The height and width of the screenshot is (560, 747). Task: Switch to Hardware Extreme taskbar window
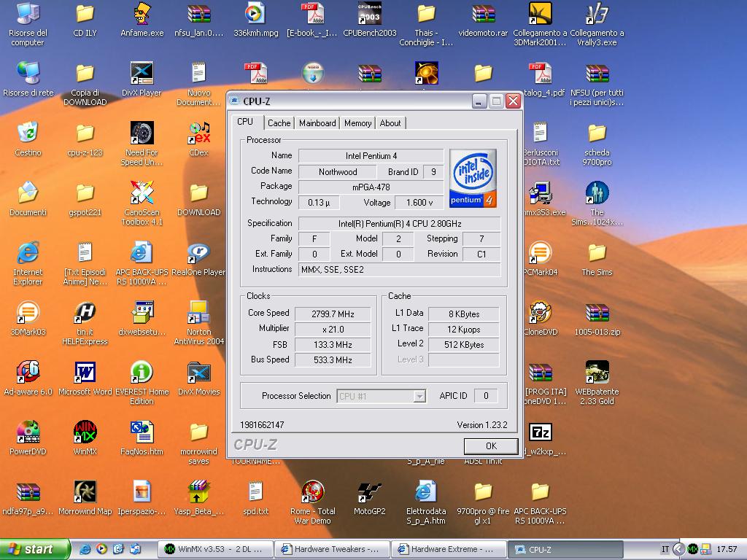point(449,549)
